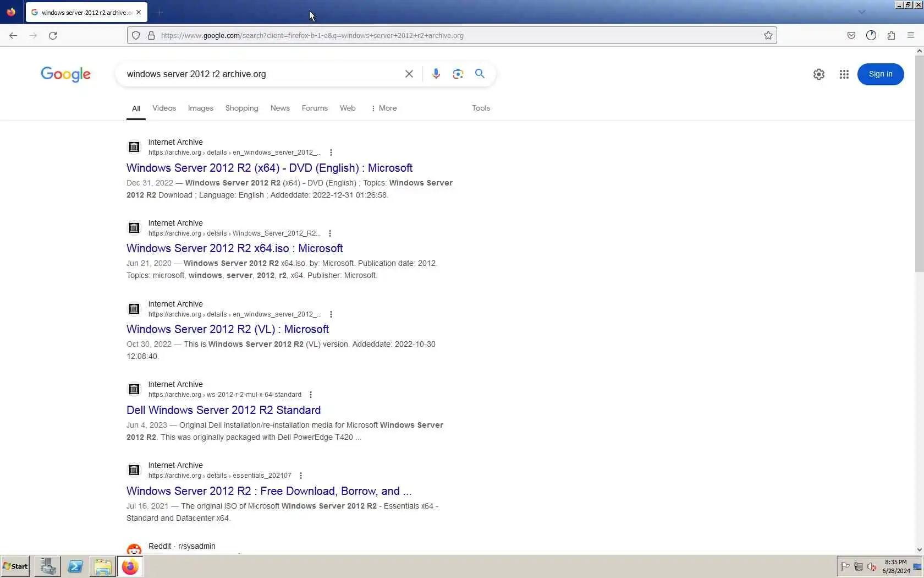This screenshot has height=578, width=924.
Task: Click the scrollbar down arrow
Action: tap(920, 549)
